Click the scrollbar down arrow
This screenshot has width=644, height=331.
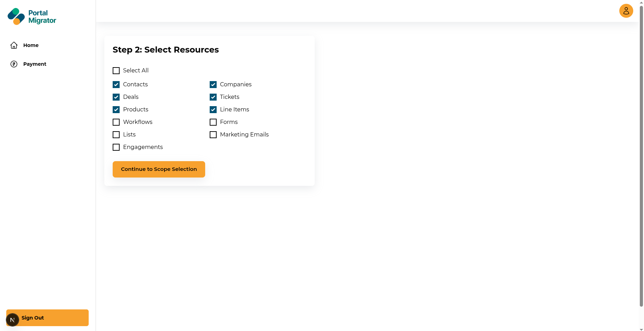pos(641,329)
